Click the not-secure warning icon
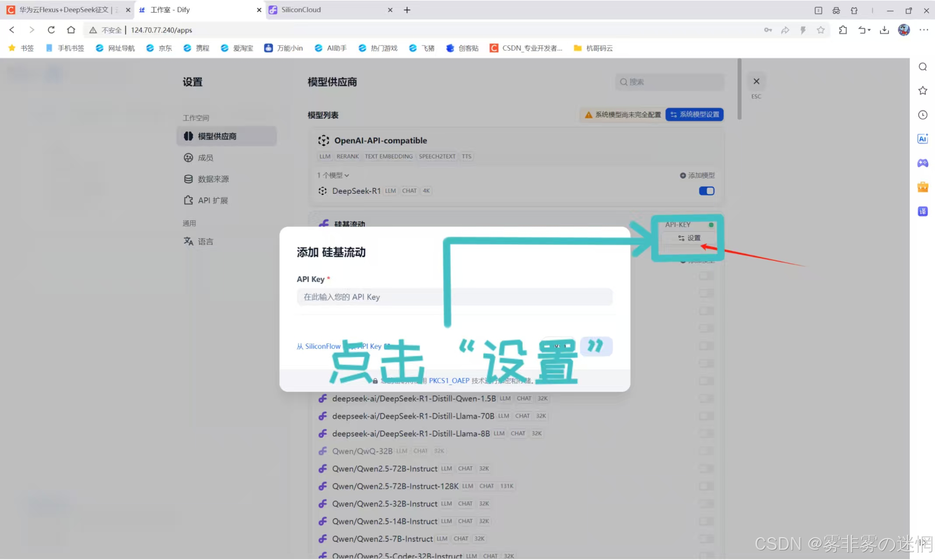Screen dimensions: 935x560 coord(93,30)
